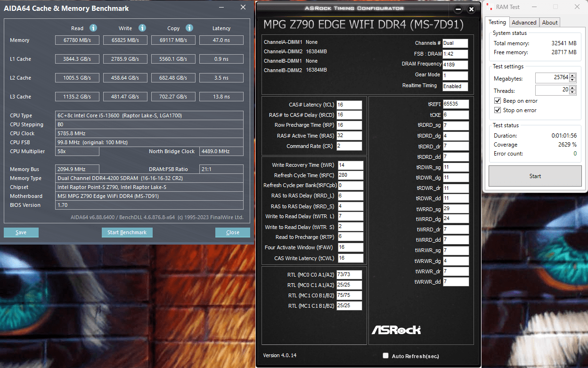Click the Row Precharge Time (tRP) field
Viewport: 588px width, 368px height.
click(349, 125)
